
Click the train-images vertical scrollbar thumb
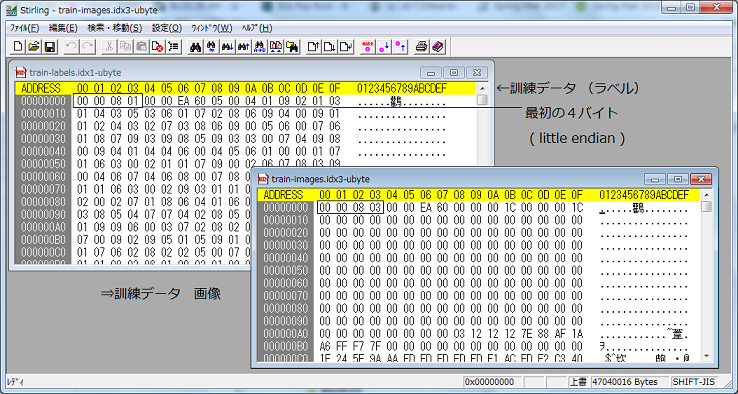click(706, 206)
